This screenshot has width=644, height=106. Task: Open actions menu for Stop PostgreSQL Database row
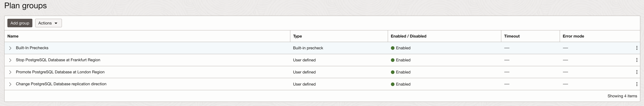pyautogui.click(x=636, y=60)
